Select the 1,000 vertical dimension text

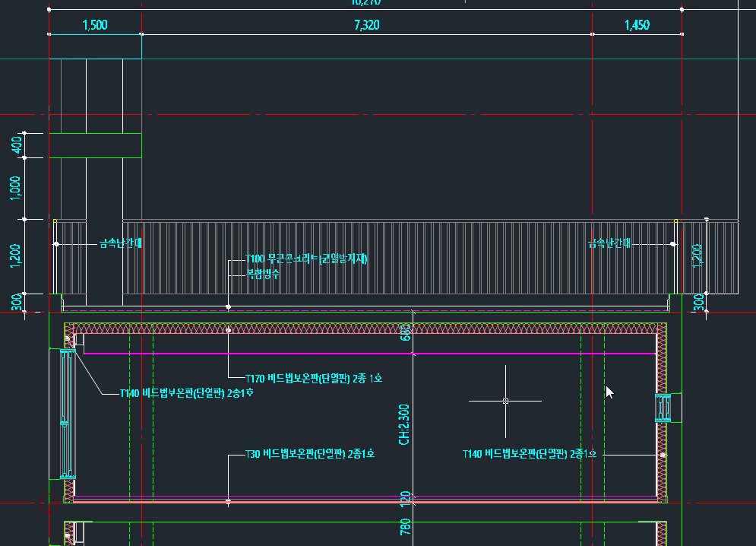pos(17,189)
